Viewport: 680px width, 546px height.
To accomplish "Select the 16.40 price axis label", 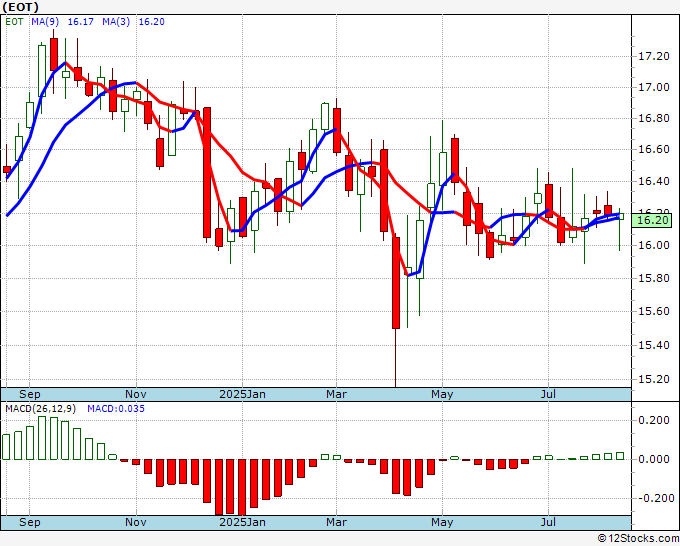I will (x=653, y=181).
